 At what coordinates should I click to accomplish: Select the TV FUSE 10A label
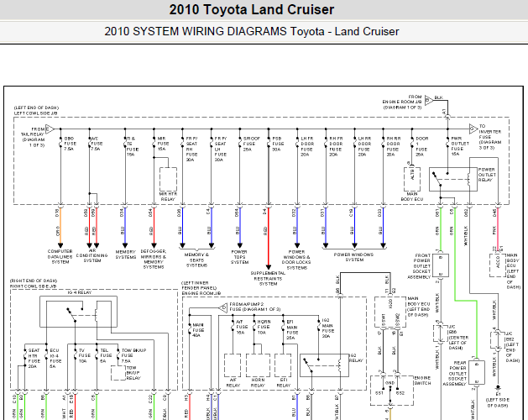[x=85, y=355]
